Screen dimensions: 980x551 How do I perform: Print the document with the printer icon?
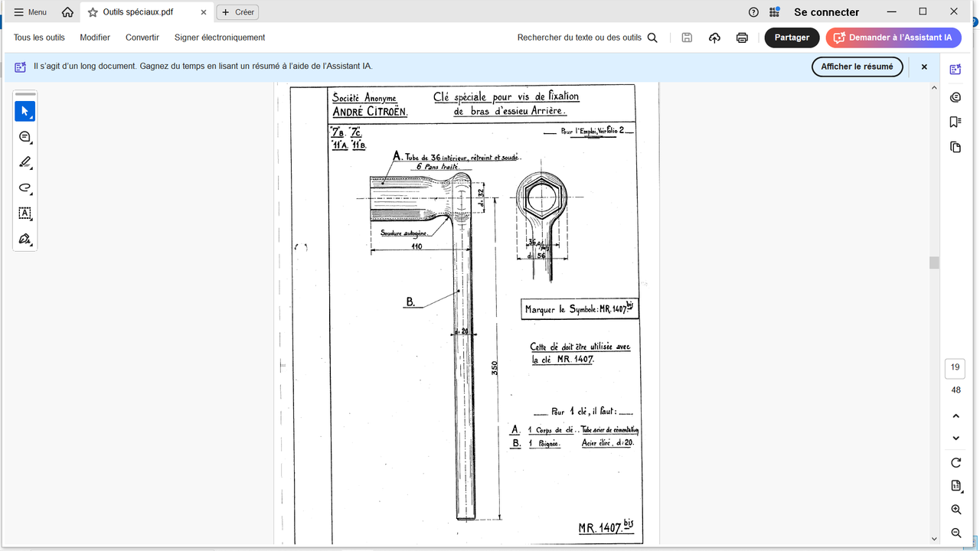click(x=742, y=37)
